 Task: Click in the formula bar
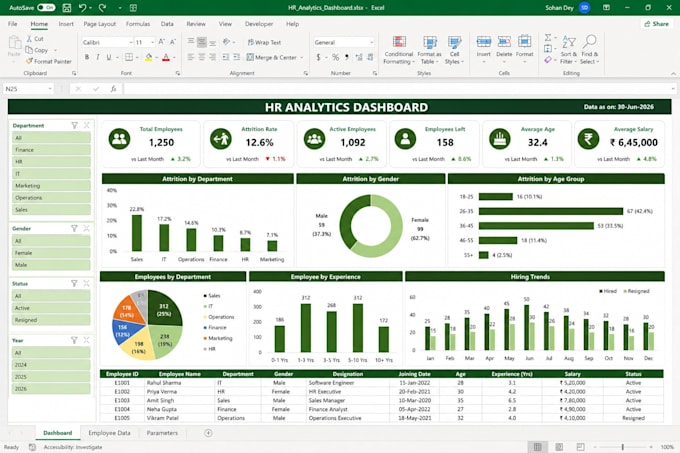397,88
